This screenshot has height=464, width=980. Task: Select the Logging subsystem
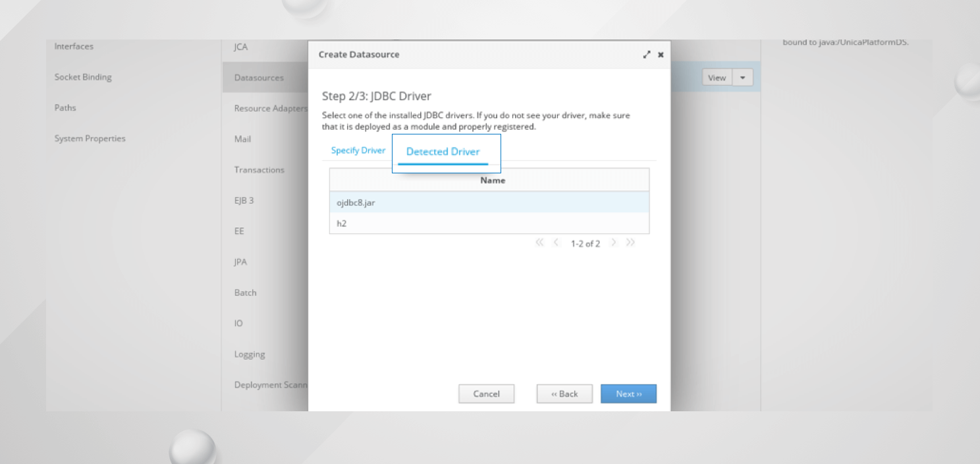coord(250,354)
